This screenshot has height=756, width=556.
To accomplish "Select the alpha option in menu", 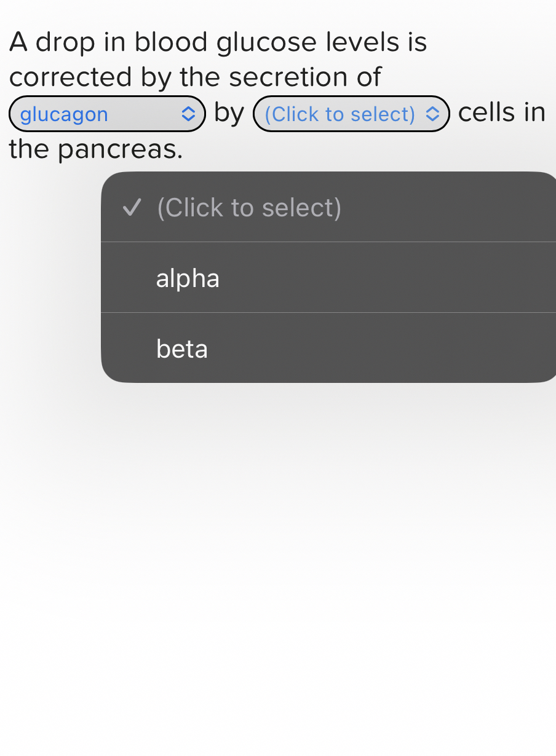I will coord(188,278).
